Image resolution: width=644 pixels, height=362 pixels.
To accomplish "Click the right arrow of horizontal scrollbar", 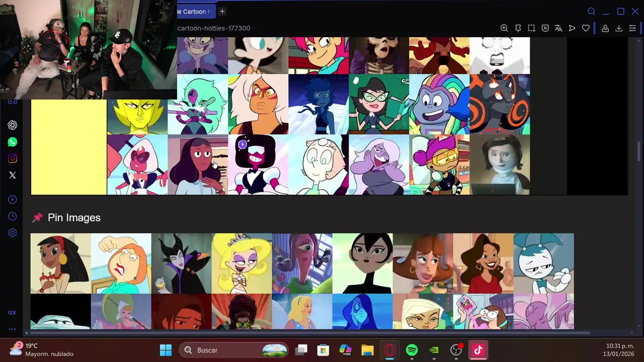I will pyautogui.click(x=632, y=332).
